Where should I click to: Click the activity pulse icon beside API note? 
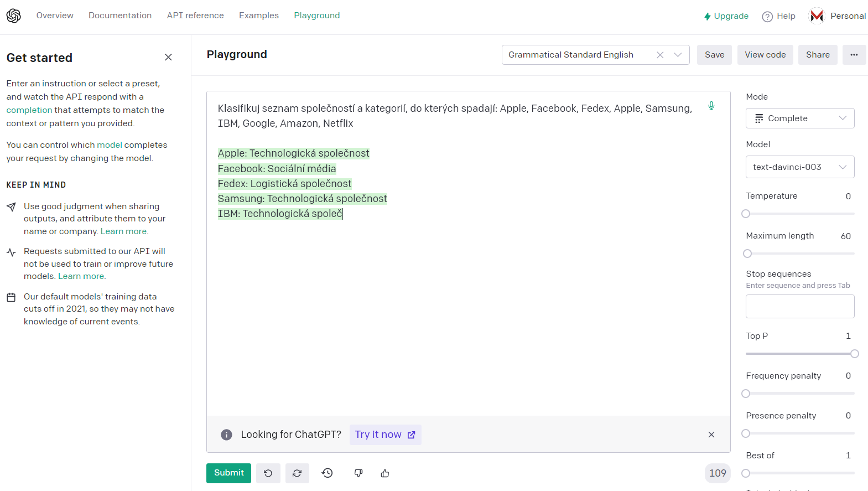11,252
